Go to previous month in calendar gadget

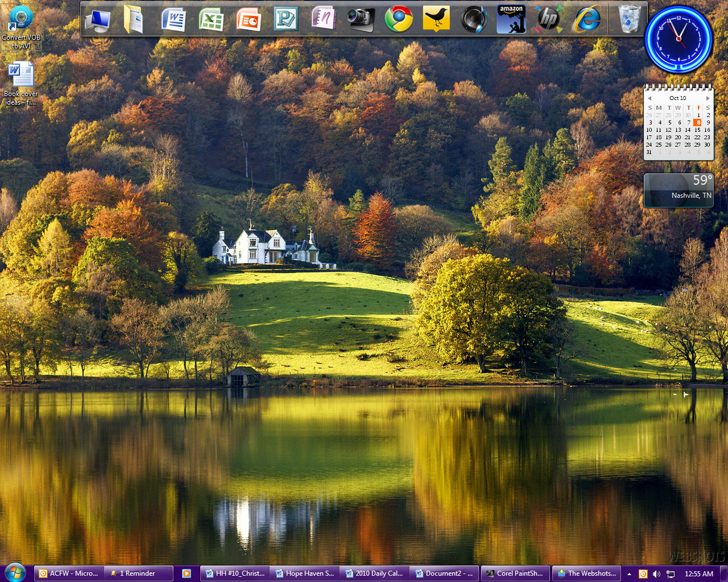click(650, 98)
